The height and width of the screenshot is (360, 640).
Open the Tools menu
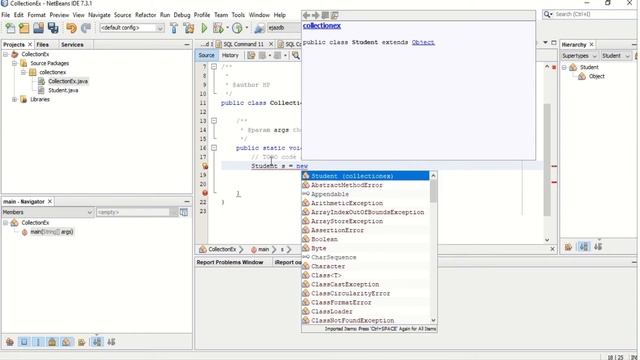click(x=238, y=15)
